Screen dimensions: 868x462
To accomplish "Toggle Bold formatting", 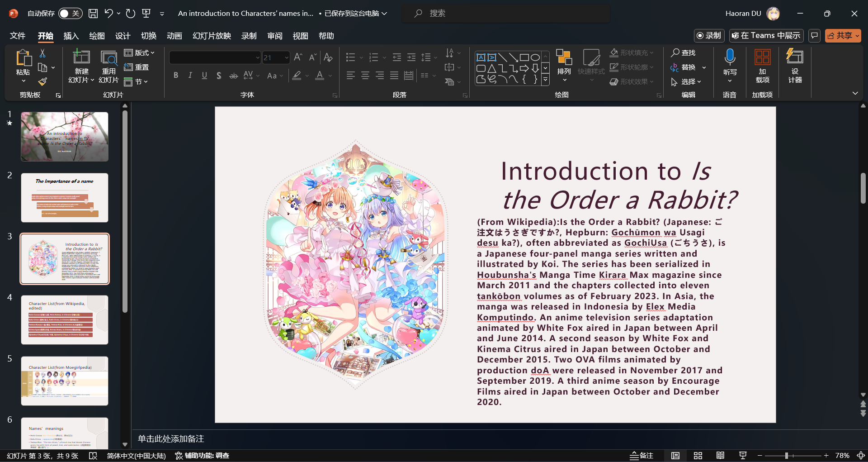I will [176, 76].
